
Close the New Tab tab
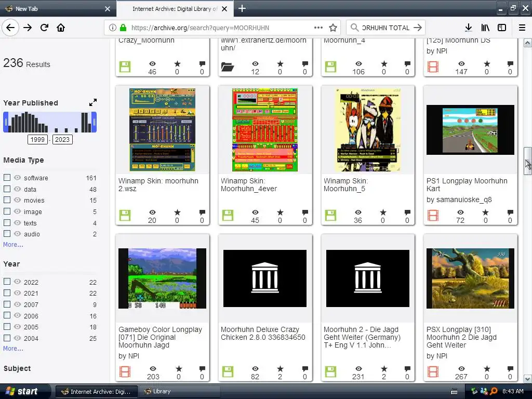108,9
